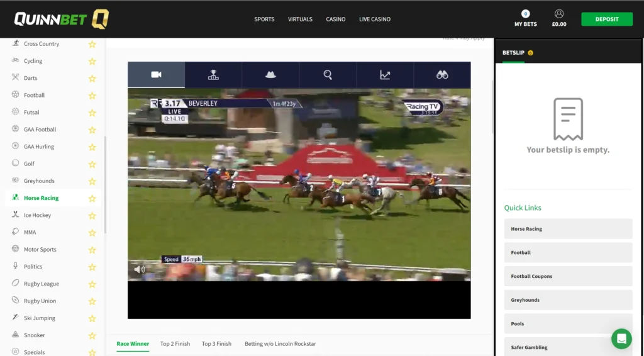Toggle the Golf favourite star
Image resolution: width=644 pixels, height=356 pixels.
(x=92, y=164)
